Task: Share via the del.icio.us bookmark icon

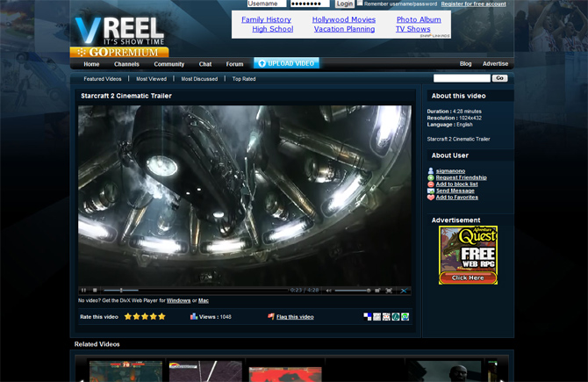Action: click(x=368, y=317)
